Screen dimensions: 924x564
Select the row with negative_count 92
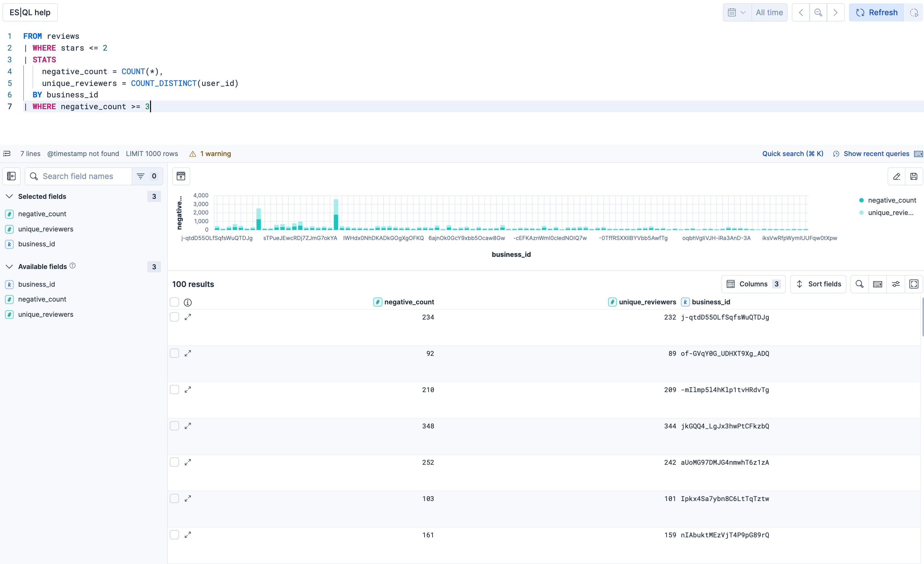click(174, 353)
